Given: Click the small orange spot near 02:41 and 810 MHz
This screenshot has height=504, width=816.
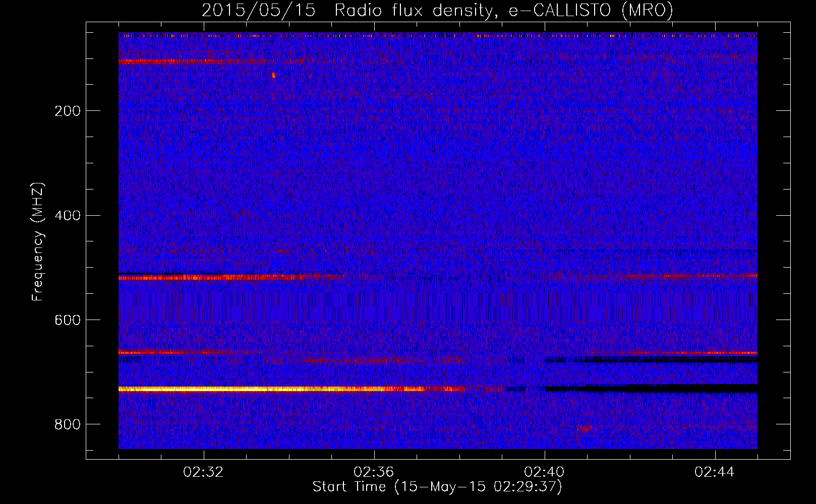Looking at the screenshot, I should click(x=585, y=428).
